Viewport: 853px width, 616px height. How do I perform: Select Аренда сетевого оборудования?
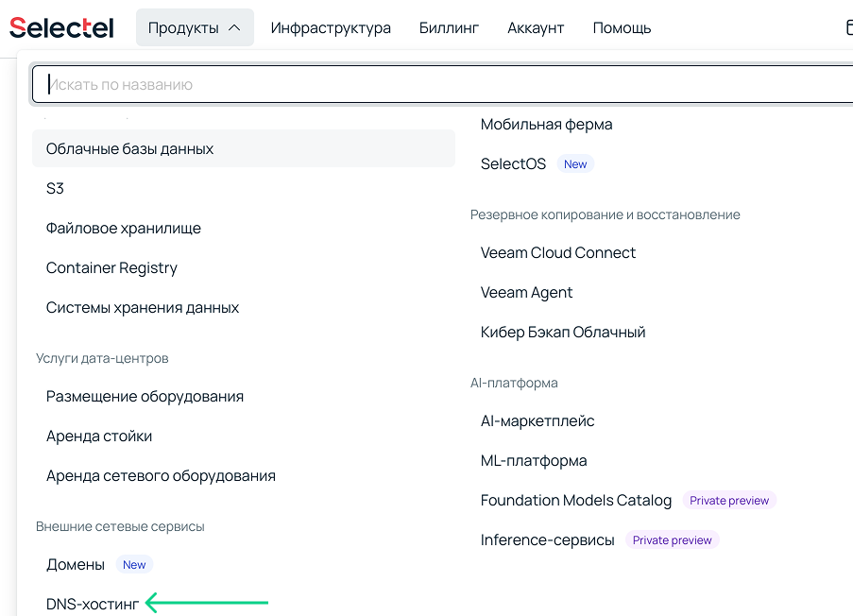pyautogui.click(x=162, y=475)
